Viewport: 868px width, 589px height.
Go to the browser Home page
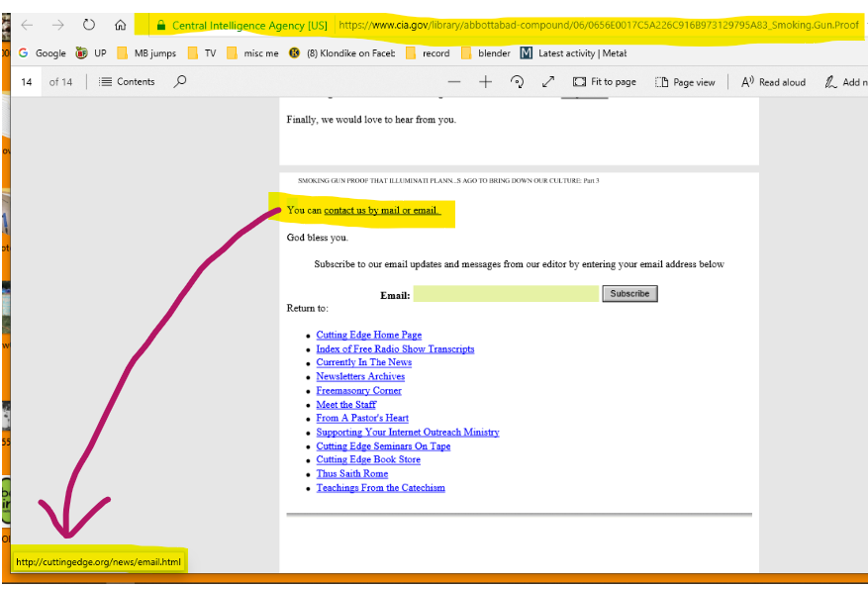pyautogui.click(x=120, y=25)
